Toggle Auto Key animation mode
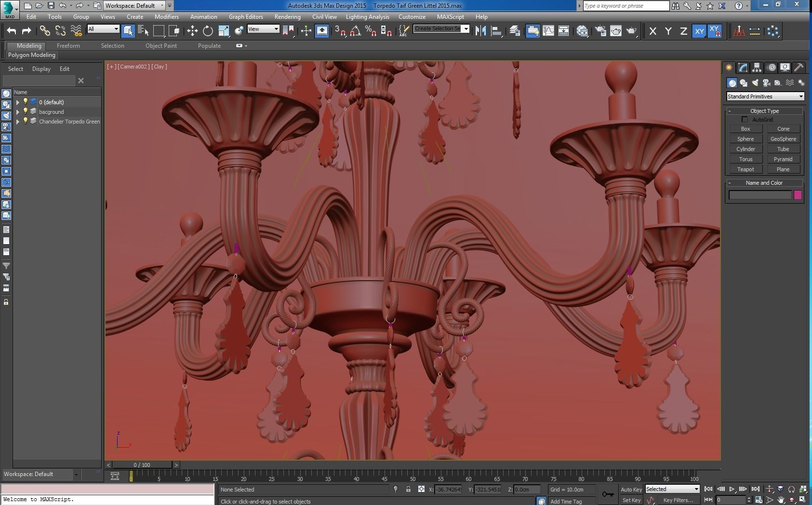 tap(631, 490)
